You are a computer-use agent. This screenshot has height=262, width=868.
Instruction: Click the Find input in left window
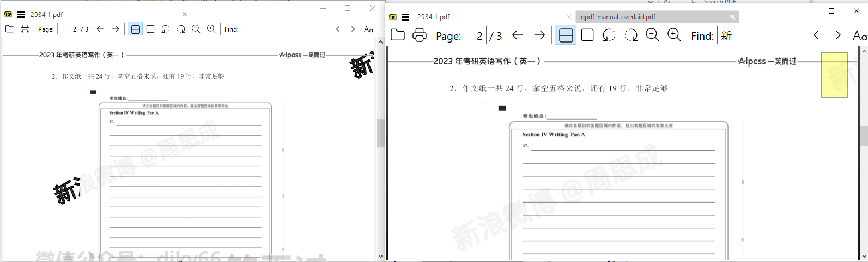(x=285, y=29)
